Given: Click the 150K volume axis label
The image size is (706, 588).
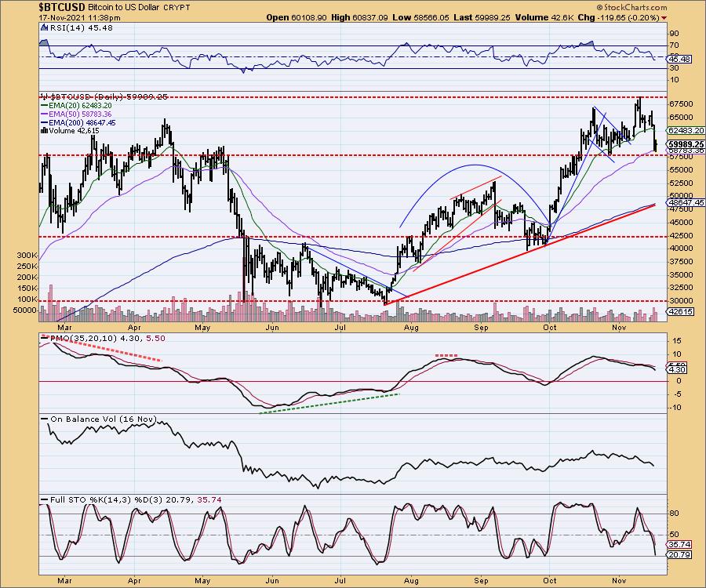Looking at the screenshot, I should [x=27, y=289].
